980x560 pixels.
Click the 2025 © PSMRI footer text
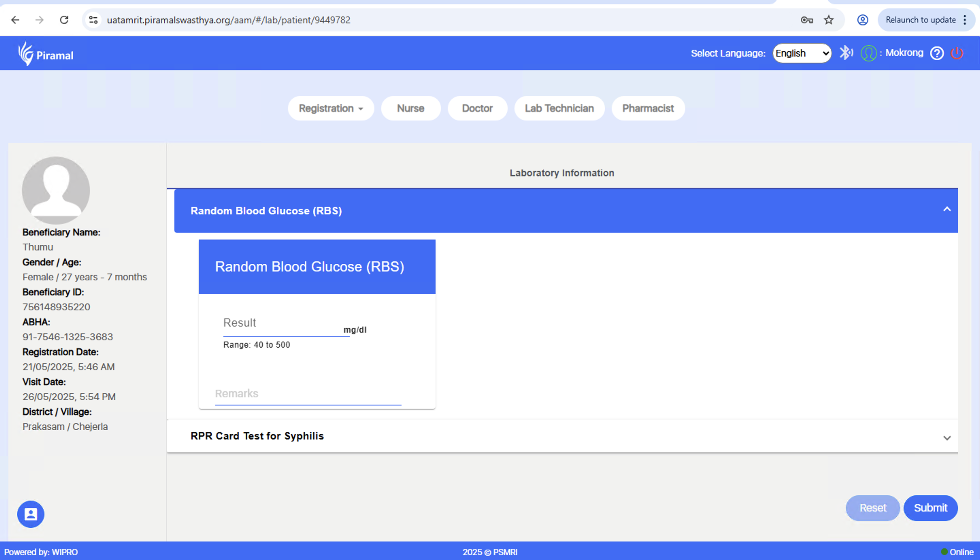490,552
